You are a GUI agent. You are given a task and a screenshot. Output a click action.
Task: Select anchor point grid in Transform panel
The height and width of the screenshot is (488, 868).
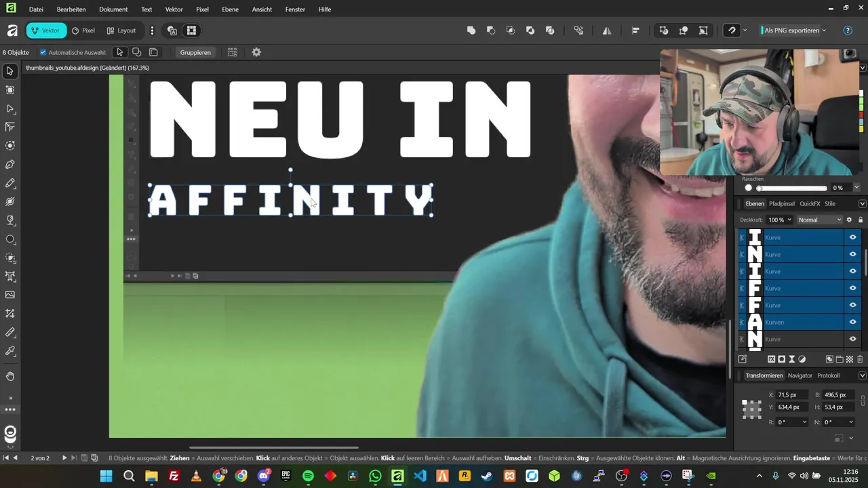click(751, 409)
